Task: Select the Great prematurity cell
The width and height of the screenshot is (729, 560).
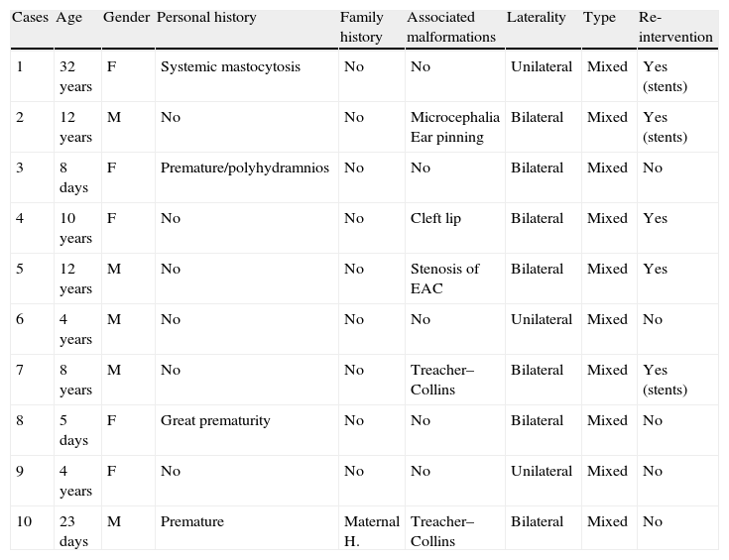Action: click(214, 420)
